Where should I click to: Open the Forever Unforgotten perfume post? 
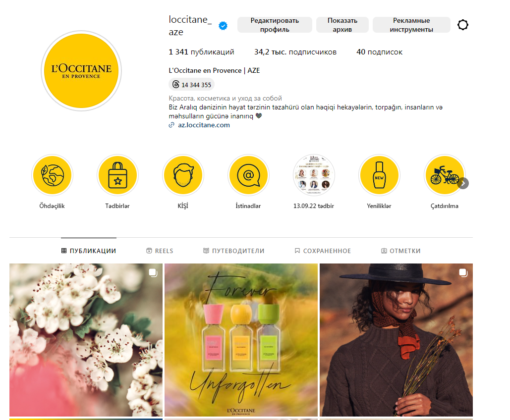click(x=241, y=340)
